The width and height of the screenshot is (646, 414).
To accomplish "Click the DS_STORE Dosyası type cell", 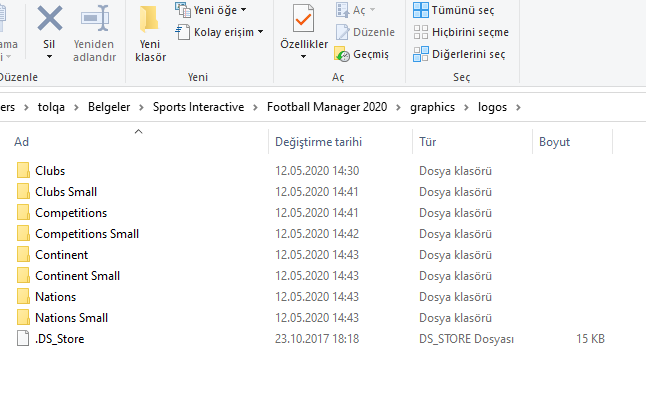I will pyautogui.click(x=466, y=339).
